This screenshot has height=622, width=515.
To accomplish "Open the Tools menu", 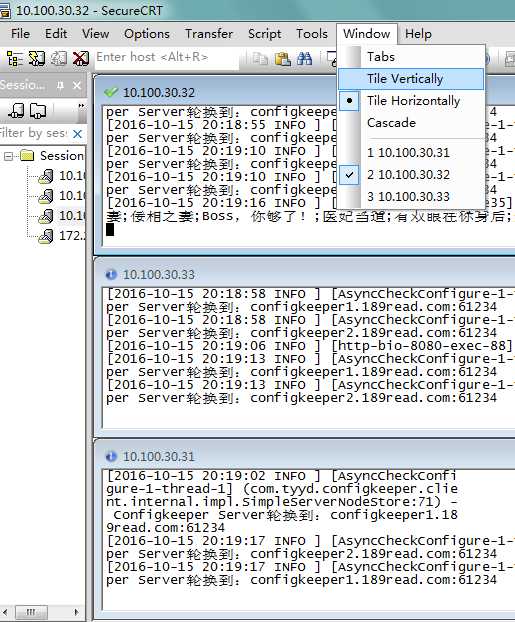I will 312,34.
